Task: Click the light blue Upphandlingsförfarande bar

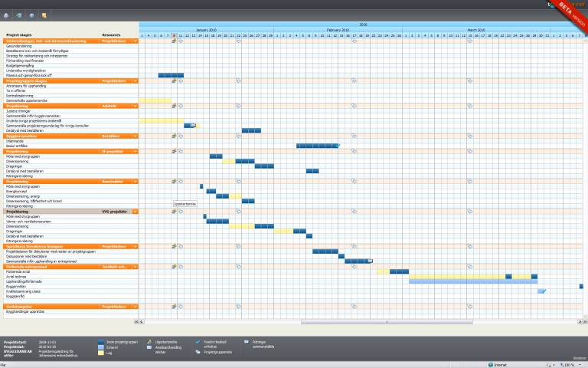Action: [473, 281]
